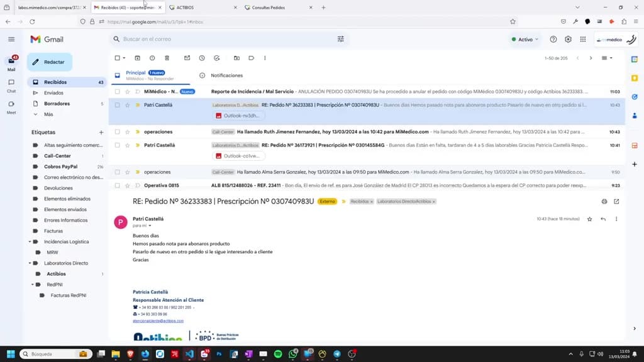This screenshot has width=644, height=362.
Task: Open Chat section in left rail
Action: click(11, 85)
